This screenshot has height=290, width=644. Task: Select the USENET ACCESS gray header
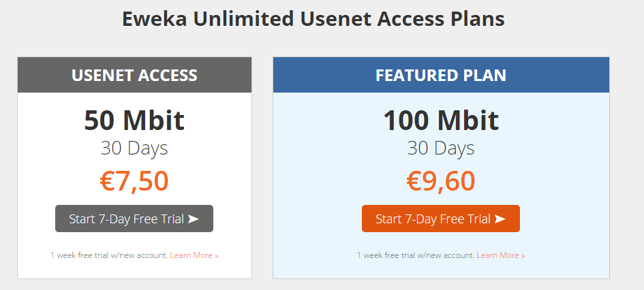click(x=134, y=75)
